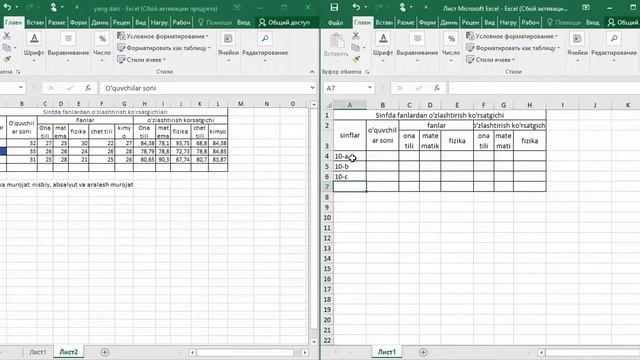Open Число number group in left window
The height and width of the screenshot is (360, 640).
(x=102, y=47)
